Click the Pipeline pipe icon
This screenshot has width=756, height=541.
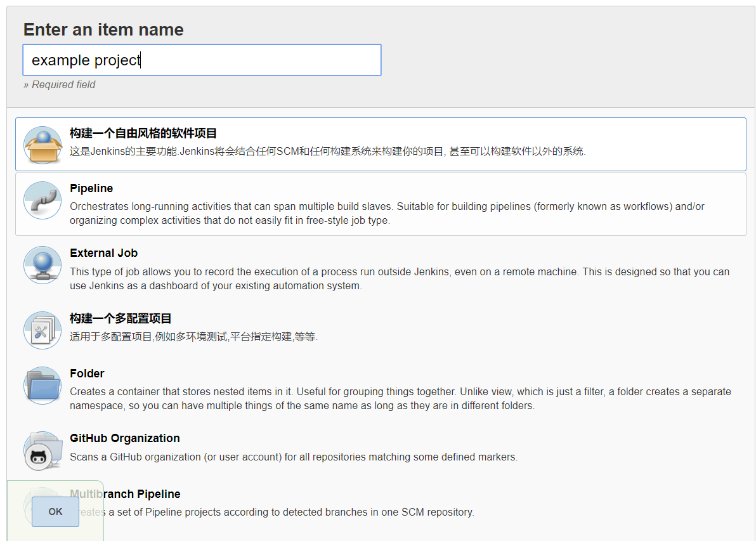tap(43, 200)
